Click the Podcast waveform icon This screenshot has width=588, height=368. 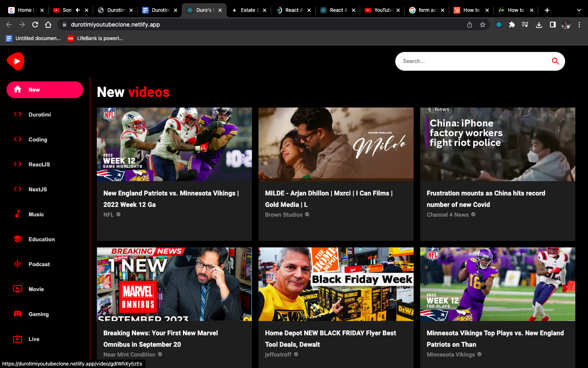click(x=18, y=264)
